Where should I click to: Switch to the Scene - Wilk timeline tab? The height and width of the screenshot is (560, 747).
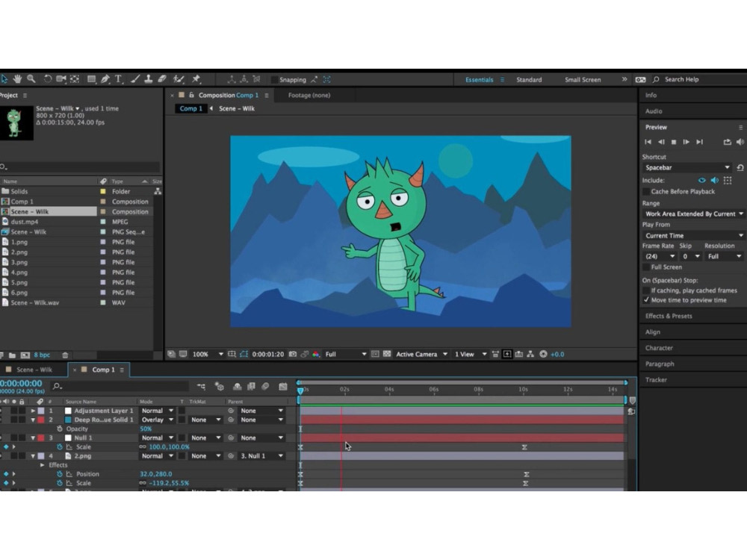click(34, 370)
